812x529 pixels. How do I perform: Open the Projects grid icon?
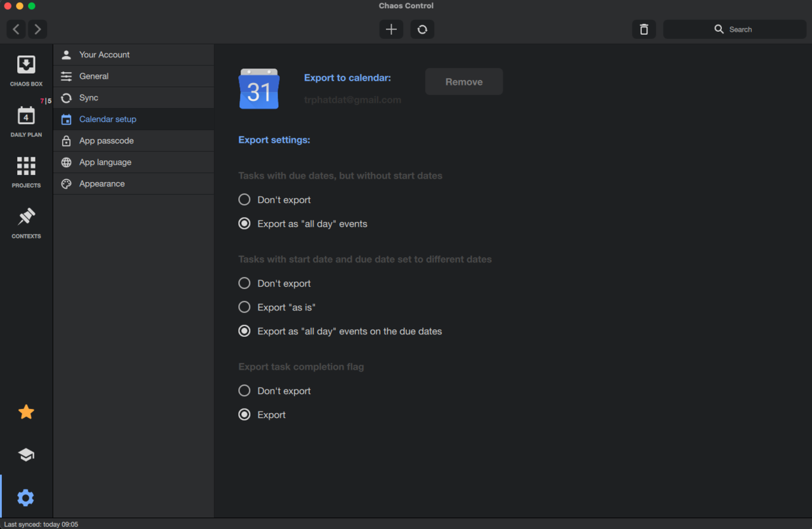pos(26,166)
